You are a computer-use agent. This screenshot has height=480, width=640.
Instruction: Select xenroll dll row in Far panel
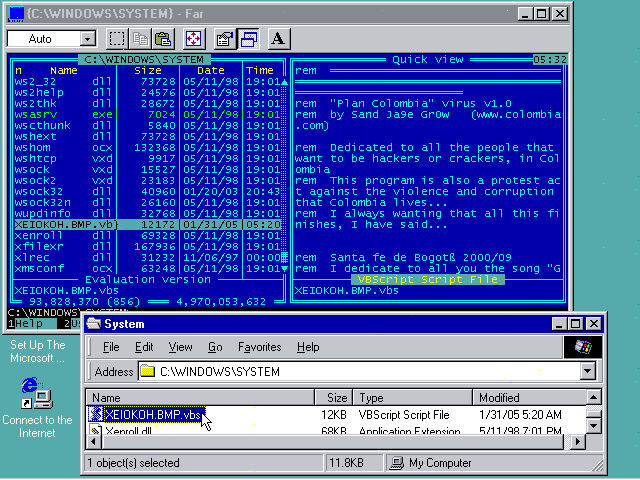(147, 236)
